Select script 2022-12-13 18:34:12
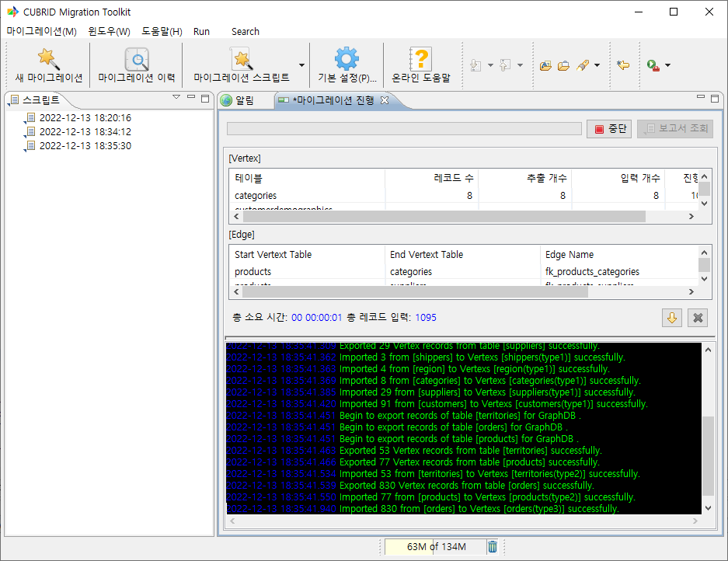 (x=85, y=132)
